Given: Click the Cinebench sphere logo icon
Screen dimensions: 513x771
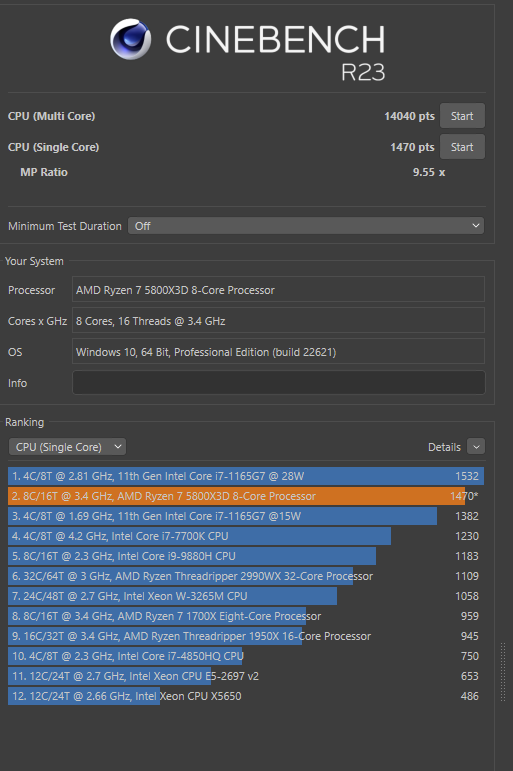Looking at the screenshot, I should tap(130, 39).
